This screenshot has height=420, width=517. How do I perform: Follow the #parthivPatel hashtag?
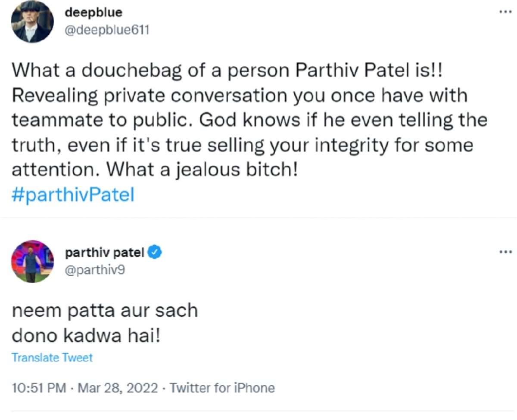pos(73,195)
